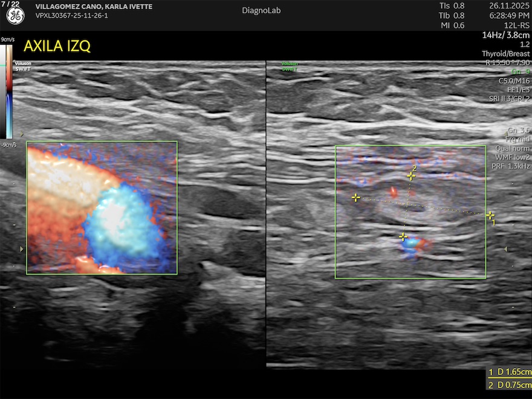Open the 12L-RS probe label
The image size is (532, 399).
point(516,25)
